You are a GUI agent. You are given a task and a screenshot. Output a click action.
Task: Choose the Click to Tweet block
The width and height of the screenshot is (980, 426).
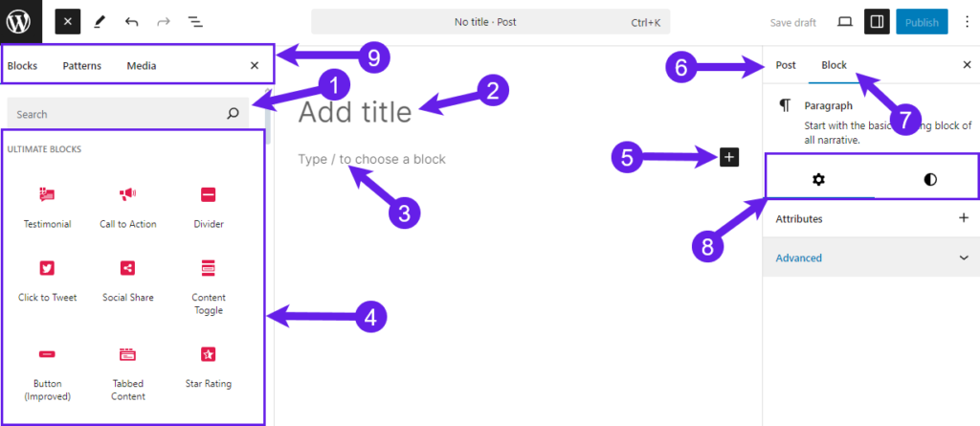pos(47,282)
